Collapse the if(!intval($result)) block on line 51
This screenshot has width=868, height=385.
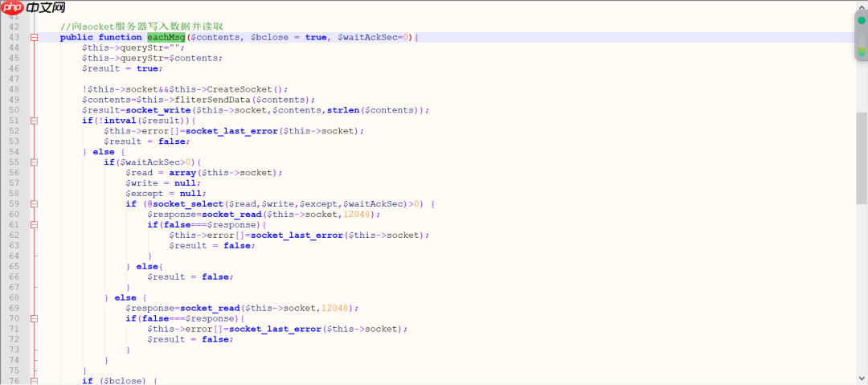pos(34,121)
